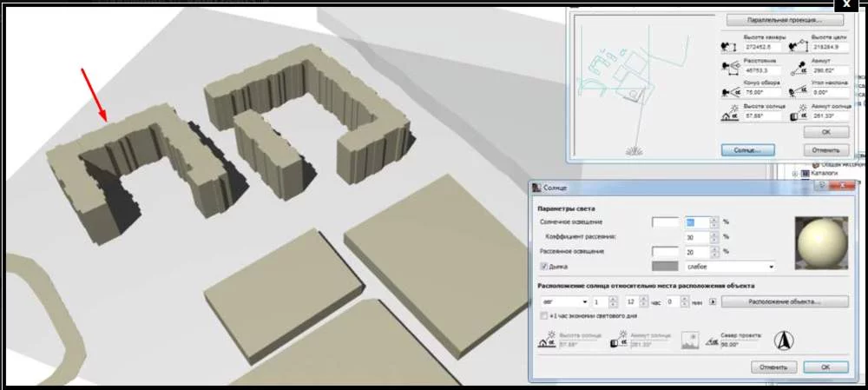Click the view cone angle icon
This screenshot has height=390, width=868.
pos(729,89)
